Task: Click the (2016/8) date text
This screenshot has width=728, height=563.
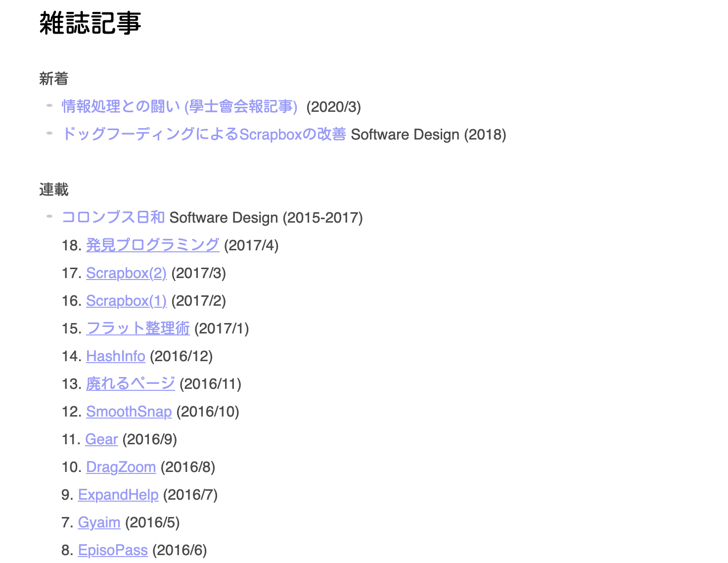Action: (188, 467)
